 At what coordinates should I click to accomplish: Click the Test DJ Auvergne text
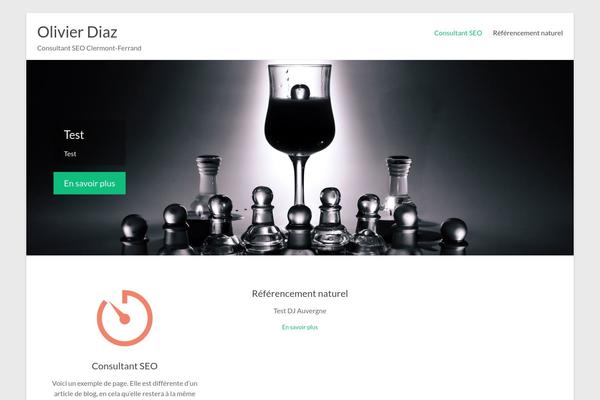[x=300, y=311]
